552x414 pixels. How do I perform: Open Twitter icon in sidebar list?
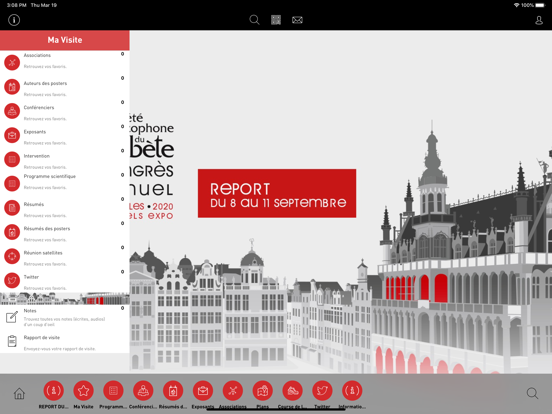[x=12, y=281]
